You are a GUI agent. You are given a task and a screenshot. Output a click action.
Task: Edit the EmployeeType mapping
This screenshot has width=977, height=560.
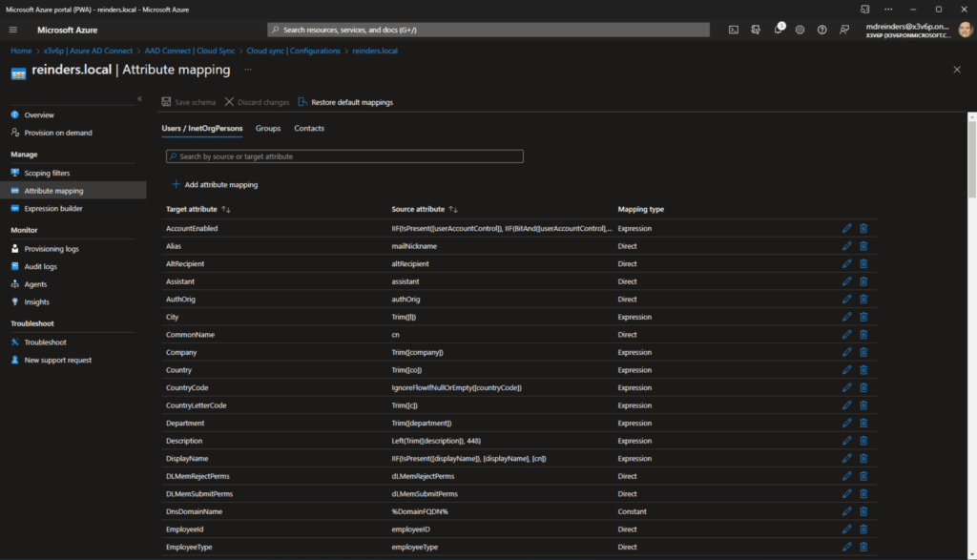847,547
